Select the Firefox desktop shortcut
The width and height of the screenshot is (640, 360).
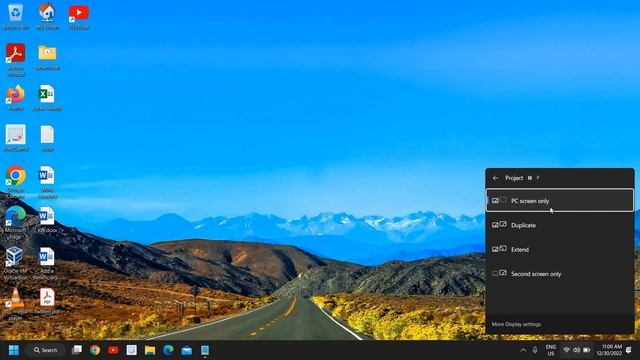(16, 98)
